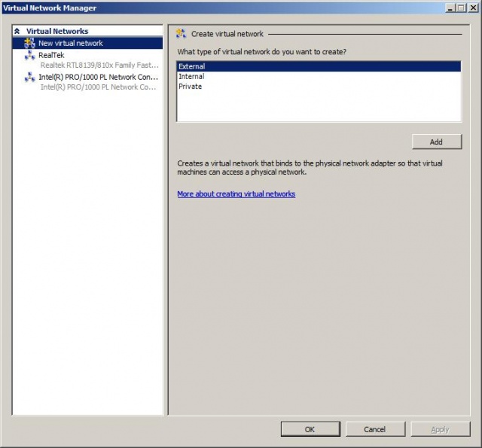
Task: Click Cancel to discard changes
Action: click(x=375, y=429)
